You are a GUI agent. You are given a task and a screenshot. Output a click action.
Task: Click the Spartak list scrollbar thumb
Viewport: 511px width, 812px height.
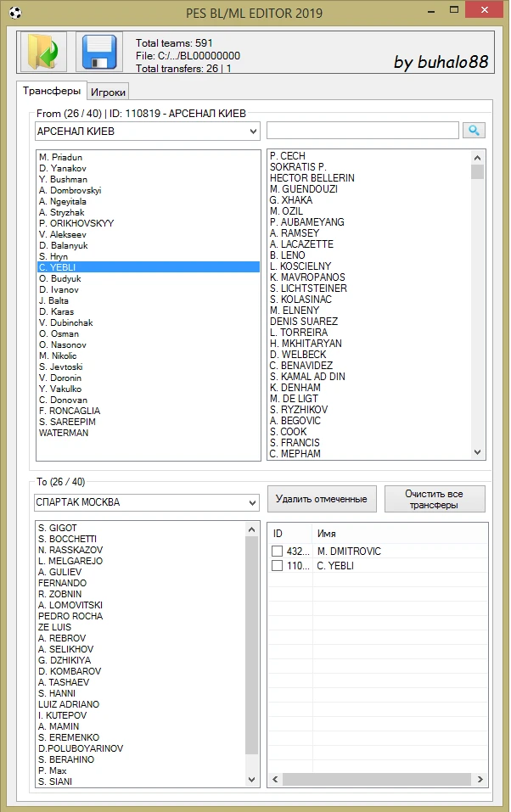251,645
